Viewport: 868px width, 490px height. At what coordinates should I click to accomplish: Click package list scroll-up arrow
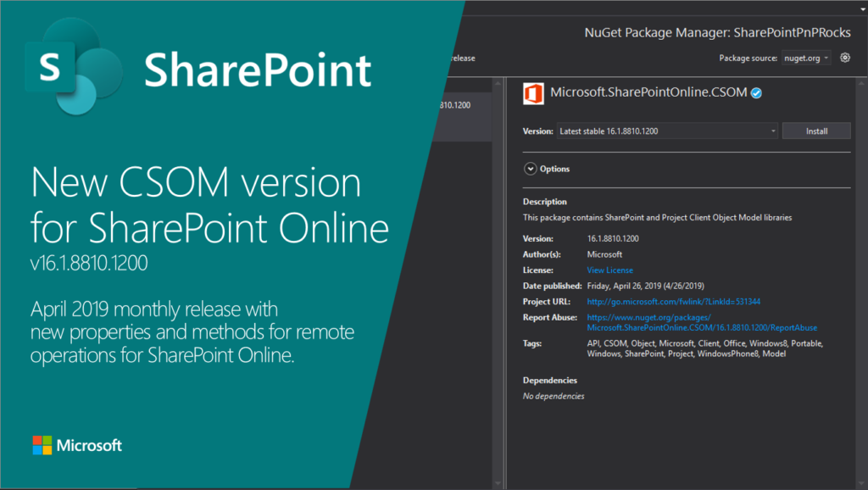[x=498, y=83]
